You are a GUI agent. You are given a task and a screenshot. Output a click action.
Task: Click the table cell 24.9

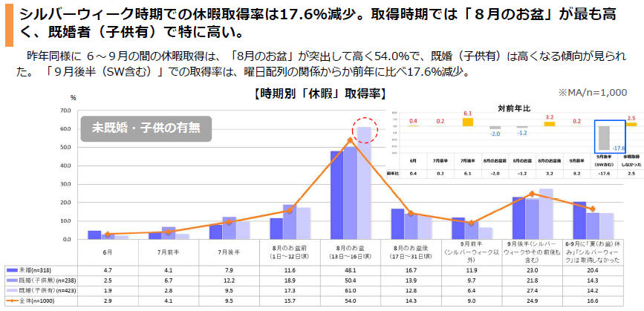[531, 301]
